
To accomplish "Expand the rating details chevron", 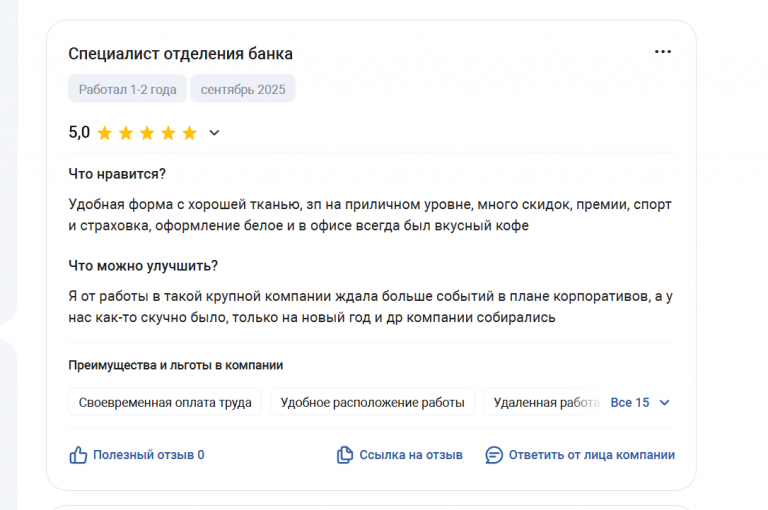I will pyautogui.click(x=214, y=132).
